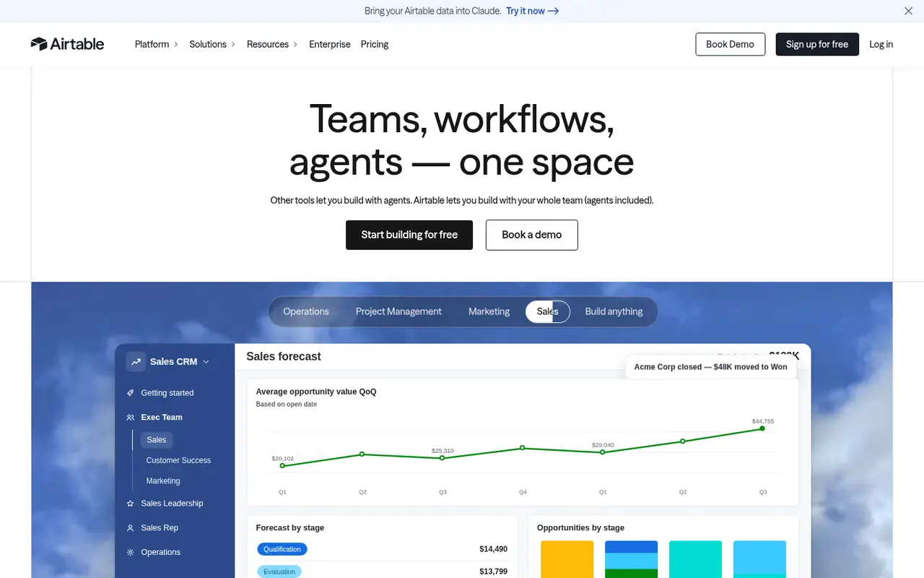Click the Evaluation stage badge
Image resolution: width=924 pixels, height=578 pixels.
(x=279, y=571)
